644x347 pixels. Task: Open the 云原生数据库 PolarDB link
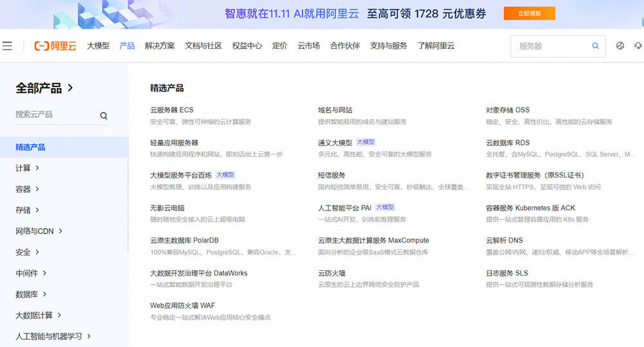coord(184,240)
